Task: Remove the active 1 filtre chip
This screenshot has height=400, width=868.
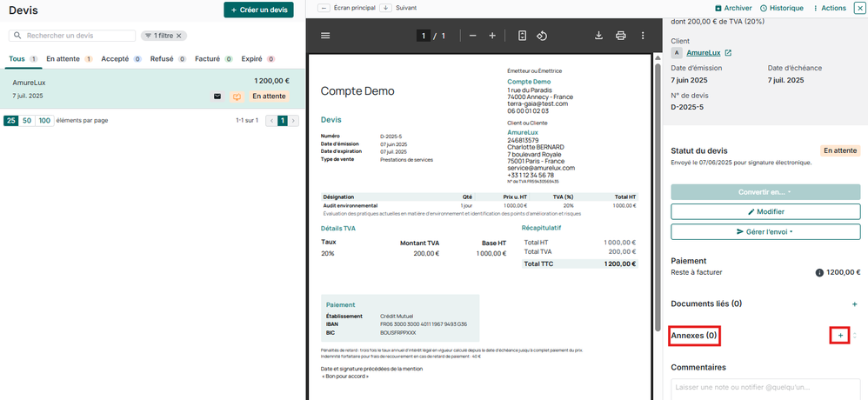Action: 179,36
